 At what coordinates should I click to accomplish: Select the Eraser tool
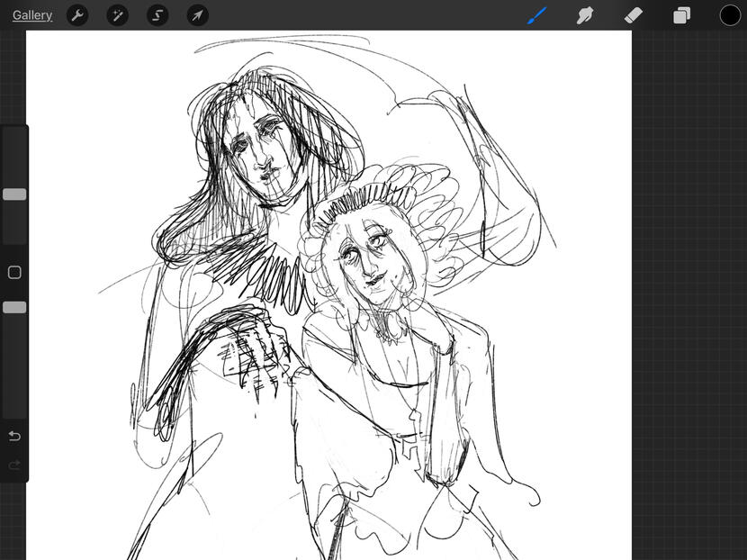(x=634, y=15)
